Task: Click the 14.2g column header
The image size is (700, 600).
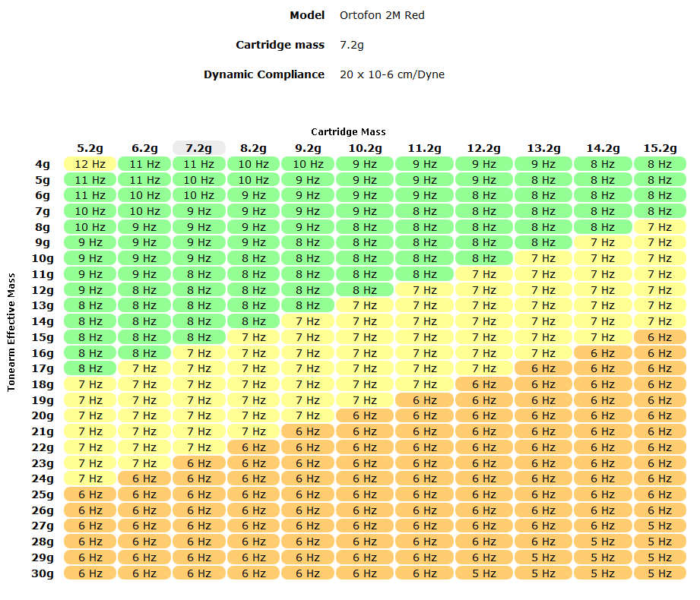Action: coord(603,148)
